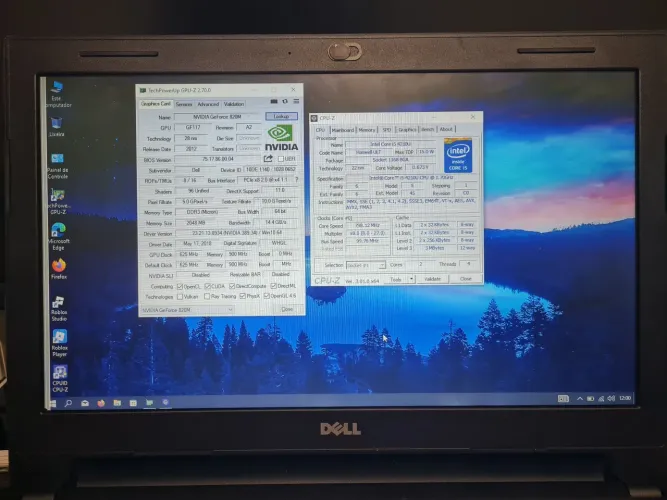Toggle the OpenCL checkbox
This screenshot has width=667, height=500.
[180, 286]
